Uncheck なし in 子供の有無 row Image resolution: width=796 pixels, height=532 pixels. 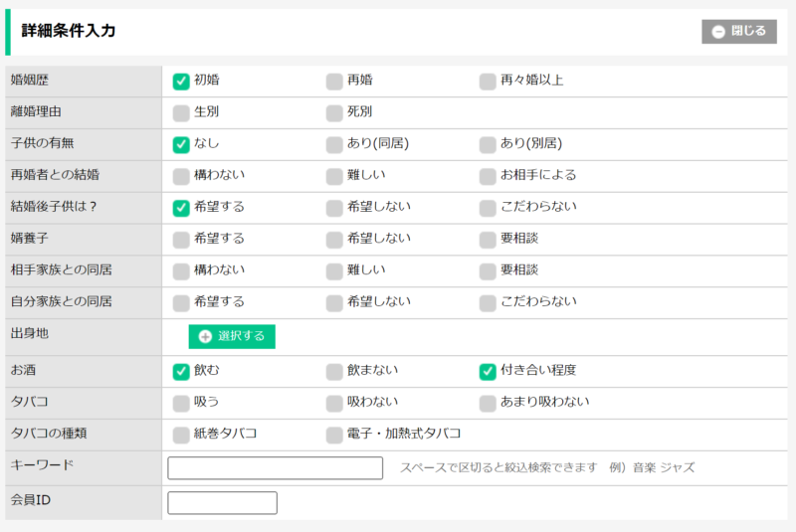click(x=181, y=145)
